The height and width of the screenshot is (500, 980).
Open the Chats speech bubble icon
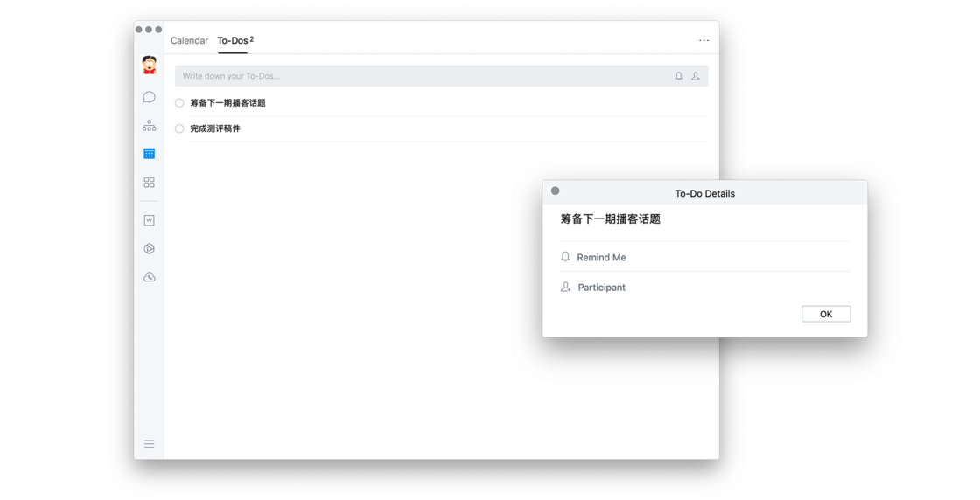coord(149,97)
